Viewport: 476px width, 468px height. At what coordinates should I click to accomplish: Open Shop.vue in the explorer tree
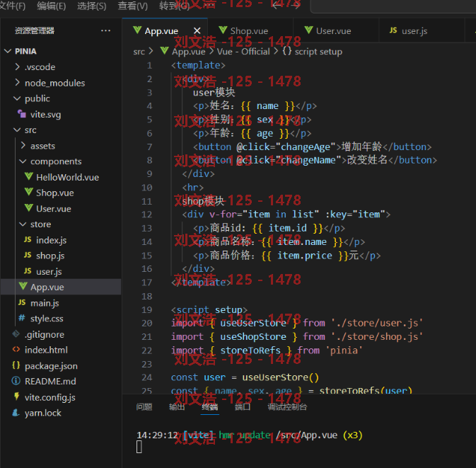pyautogui.click(x=55, y=193)
